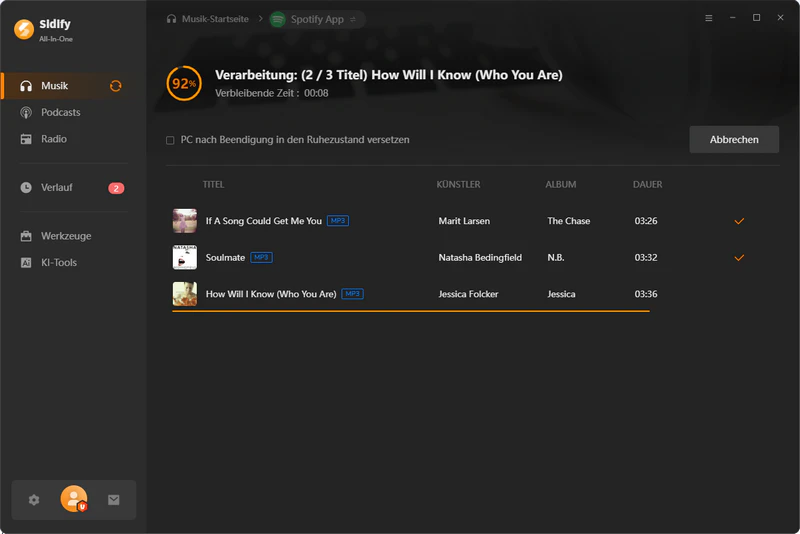The height and width of the screenshot is (534, 800).
Task: Open settings via the gear icon
Action: click(34, 500)
